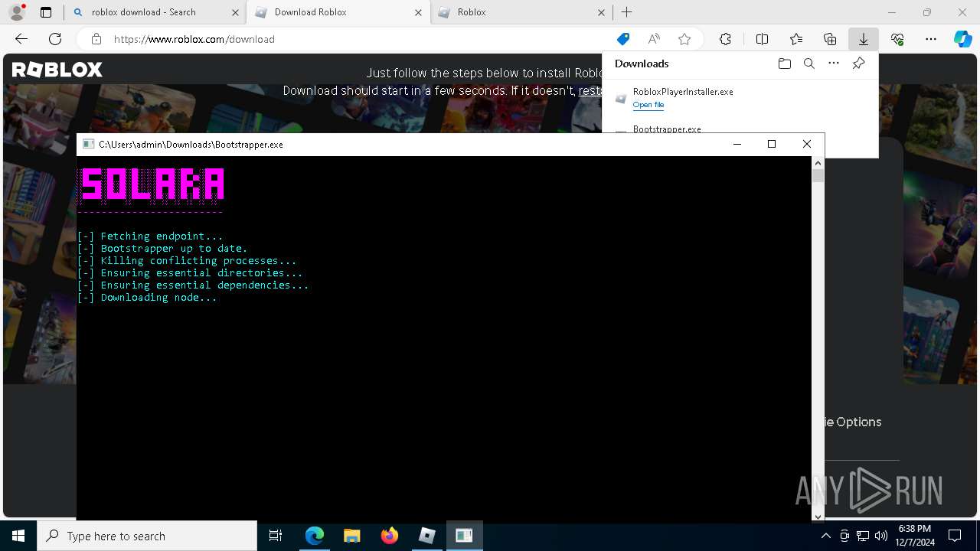
Task: Click the Roblox logo on page
Action: point(57,70)
